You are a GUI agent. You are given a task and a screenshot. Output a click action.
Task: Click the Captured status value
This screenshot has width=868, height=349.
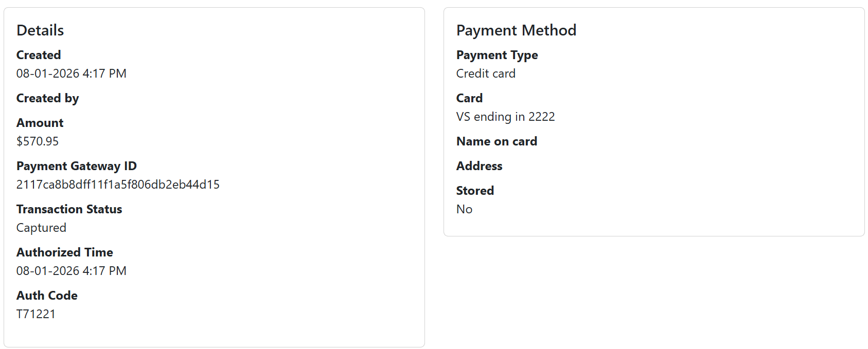(x=41, y=228)
